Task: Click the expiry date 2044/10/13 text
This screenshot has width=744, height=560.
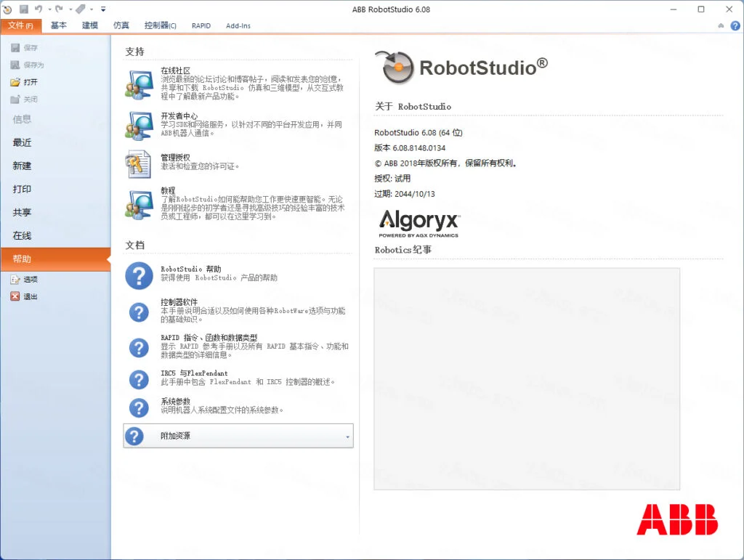Action: click(415, 194)
